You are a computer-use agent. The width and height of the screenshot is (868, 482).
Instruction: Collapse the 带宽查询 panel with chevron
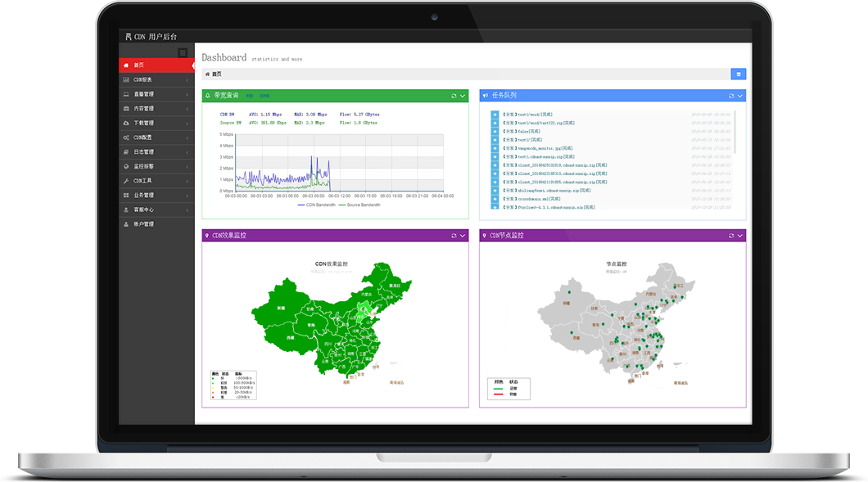(463, 96)
